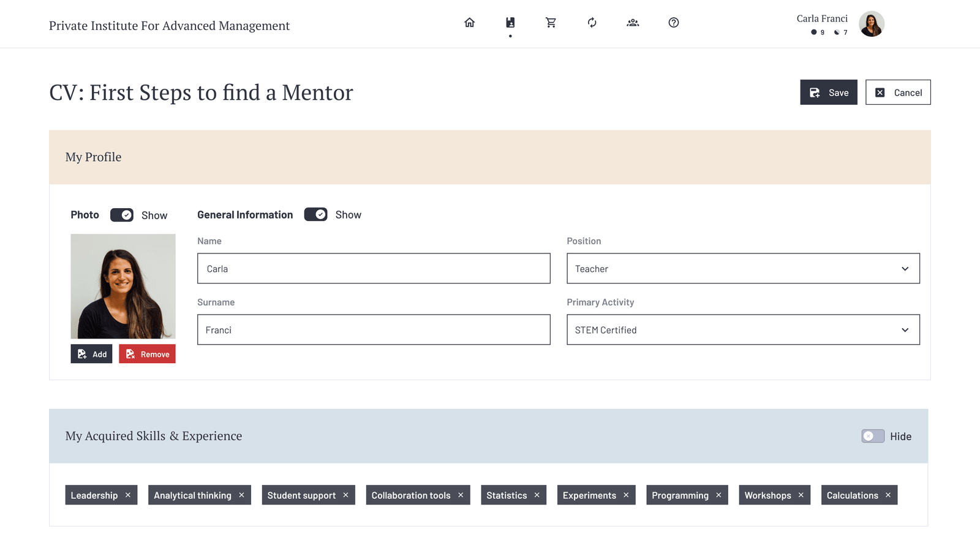The height and width of the screenshot is (551, 980).
Task: Toggle Skills & Experience hide switch
Action: coord(872,436)
